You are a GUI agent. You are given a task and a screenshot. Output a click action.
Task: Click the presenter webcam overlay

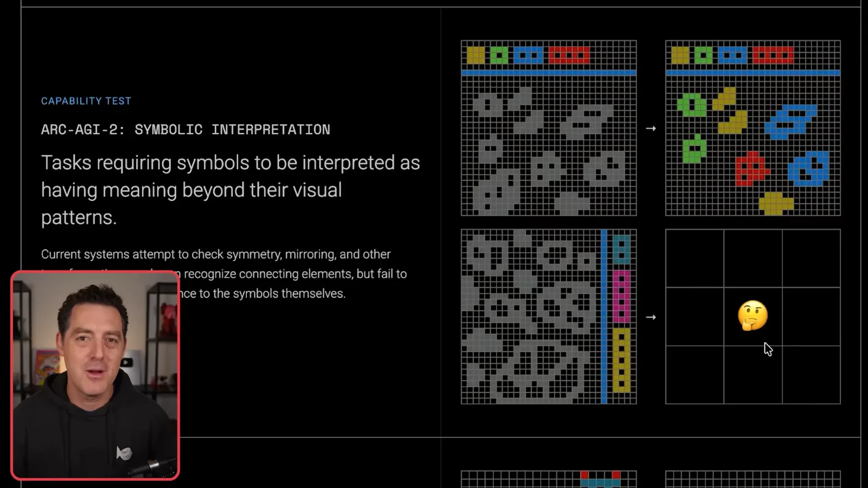95,375
